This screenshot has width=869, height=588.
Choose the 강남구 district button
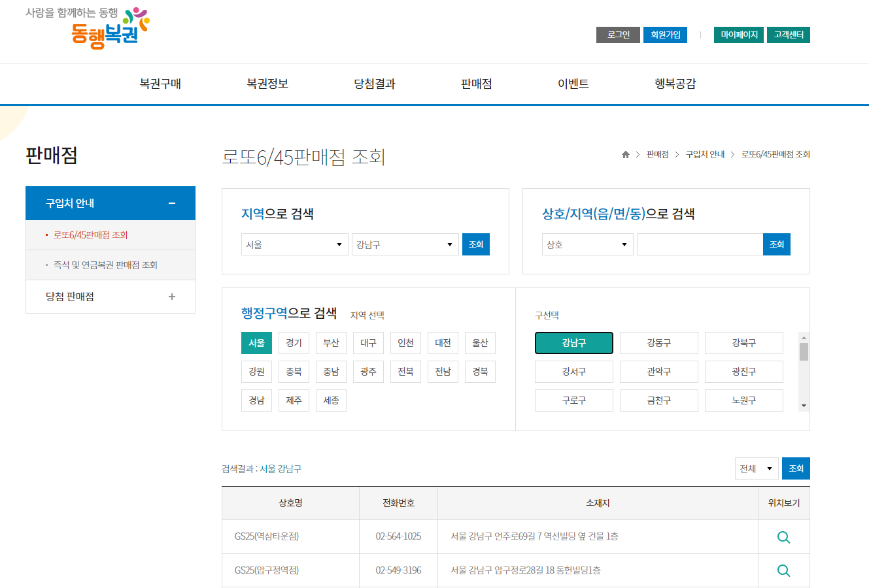tap(574, 343)
